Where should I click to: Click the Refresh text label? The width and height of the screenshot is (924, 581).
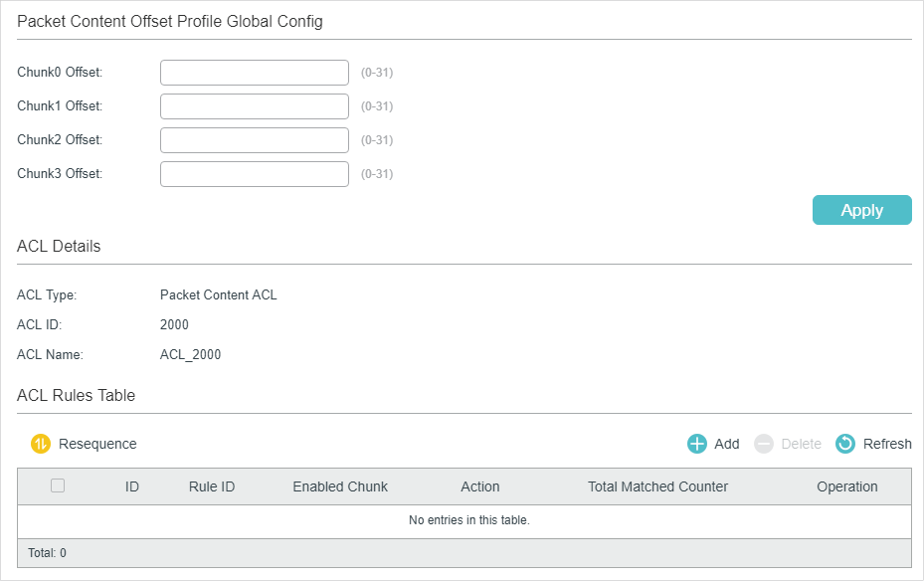(887, 444)
